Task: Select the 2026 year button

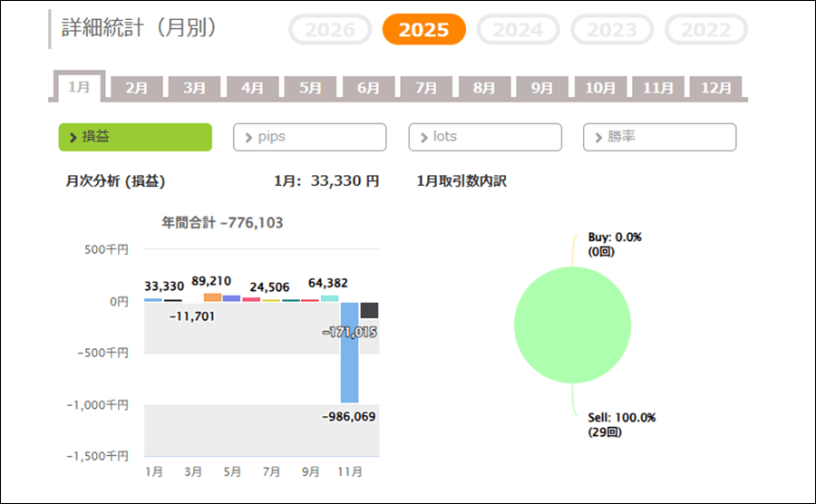Action: point(330,30)
